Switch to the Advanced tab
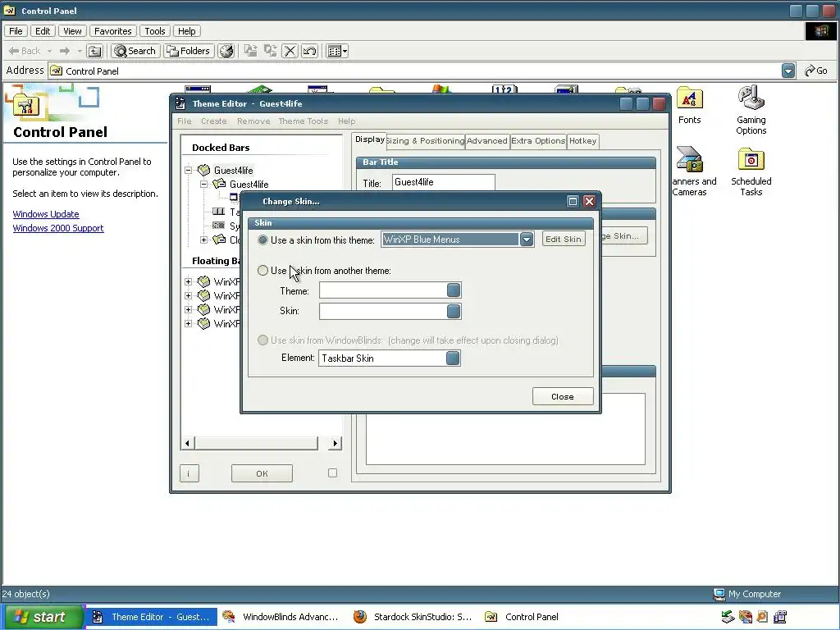This screenshot has height=630, width=840. pyautogui.click(x=487, y=141)
